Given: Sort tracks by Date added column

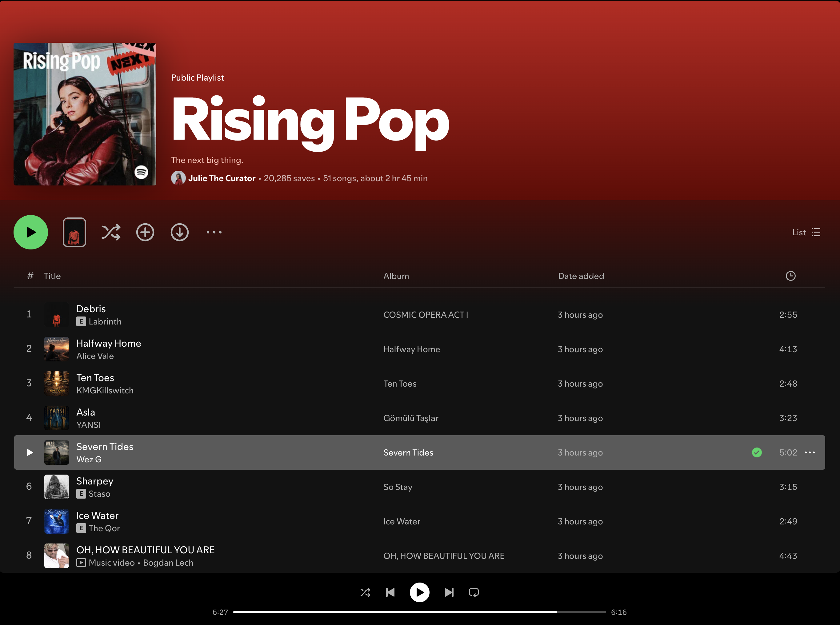Looking at the screenshot, I should click(581, 276).
